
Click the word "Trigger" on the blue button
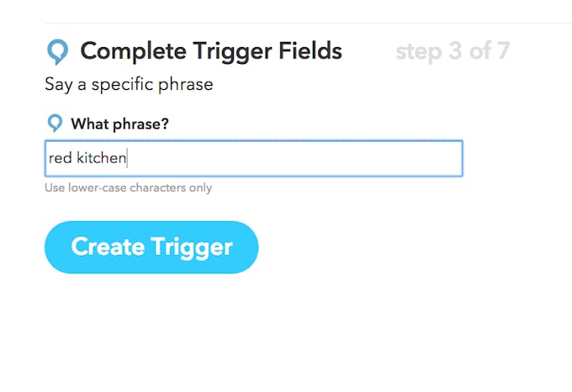click(x=192, y=247)
